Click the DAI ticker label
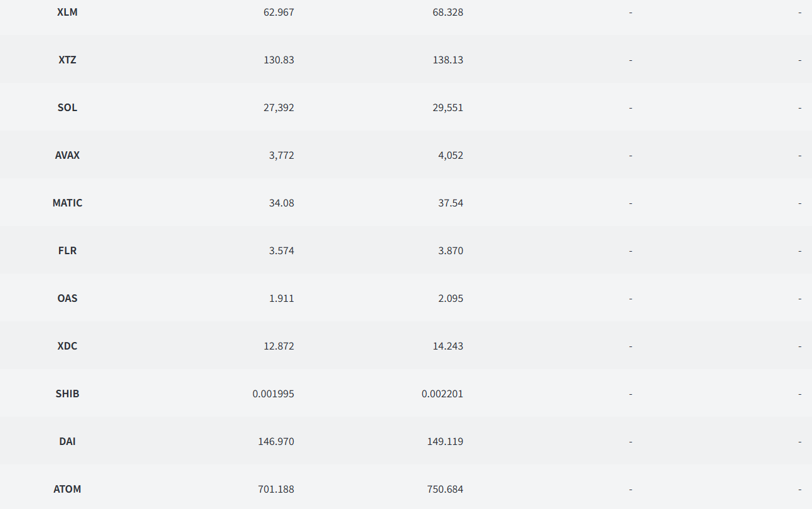The width and height of the screenshot is (812, 509). 67,441
